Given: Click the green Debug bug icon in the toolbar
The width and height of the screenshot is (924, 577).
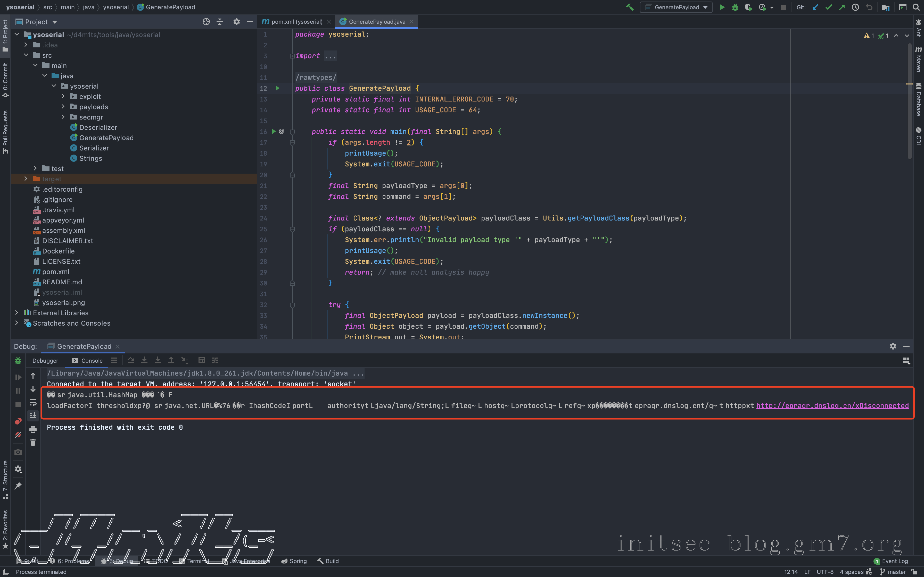Looking at the screenshot, I should click(x=735, y=7).
